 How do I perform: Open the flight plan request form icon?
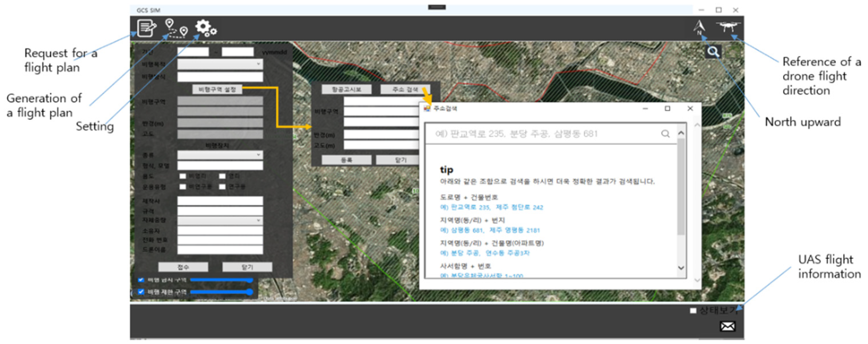(146, 28)
